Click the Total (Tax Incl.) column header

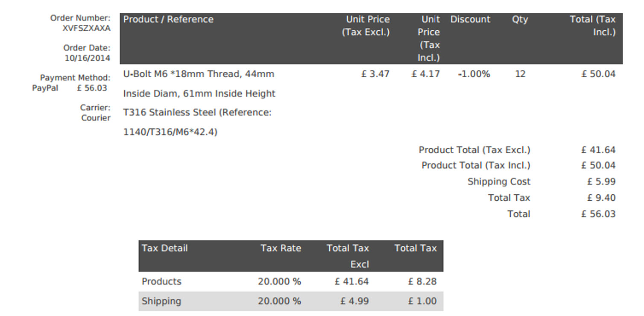[593, 26]
